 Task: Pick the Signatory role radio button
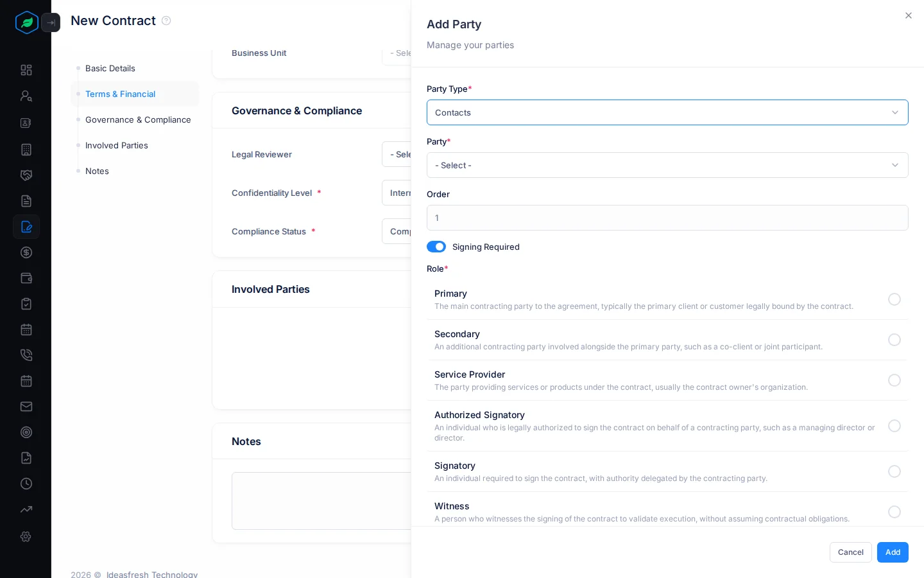(894, 471)
